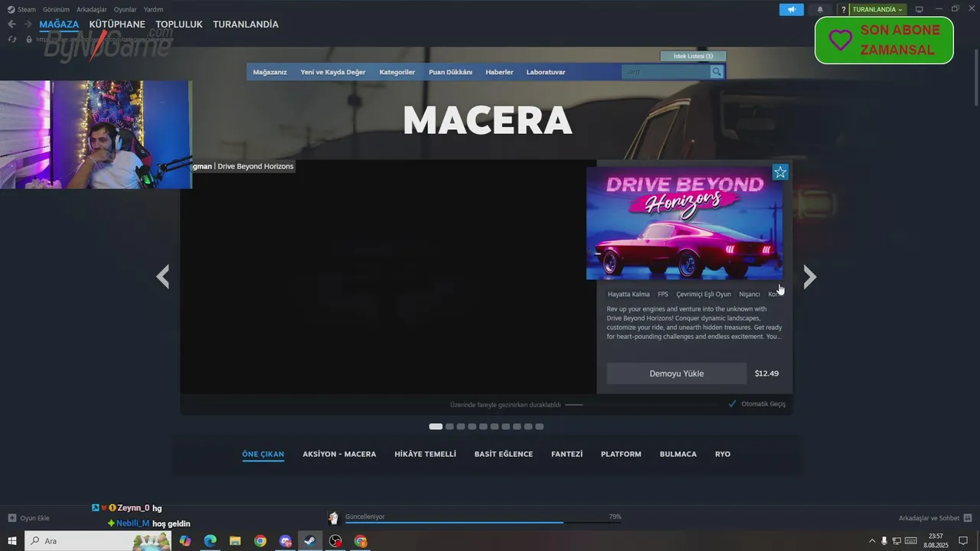The height and width of the screenshot is (551, 980).
Task: Reload the store page
Action: pos(12,39)
